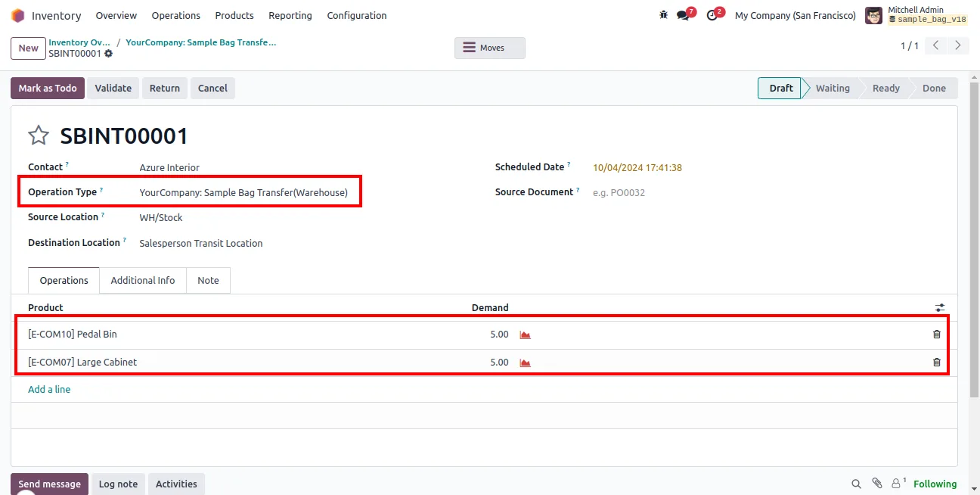Click the Validate button
The width and height of the screenshot is (980, 495).
point(113,88)
